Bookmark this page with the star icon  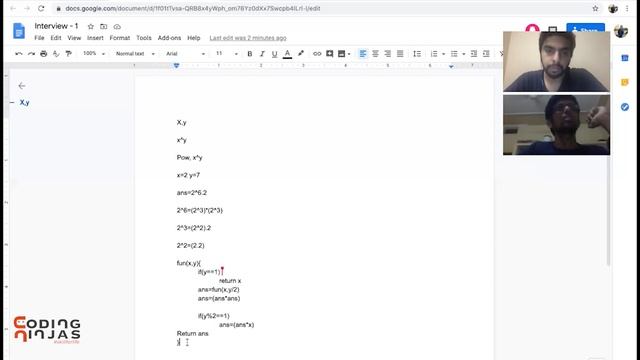[595, 8]
